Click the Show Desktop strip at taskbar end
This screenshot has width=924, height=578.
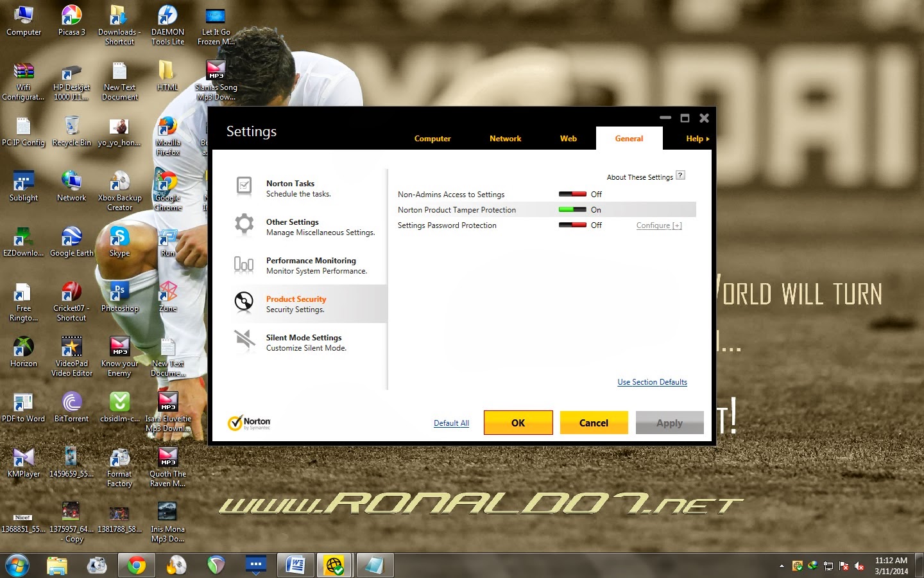(x=919, y=566)
